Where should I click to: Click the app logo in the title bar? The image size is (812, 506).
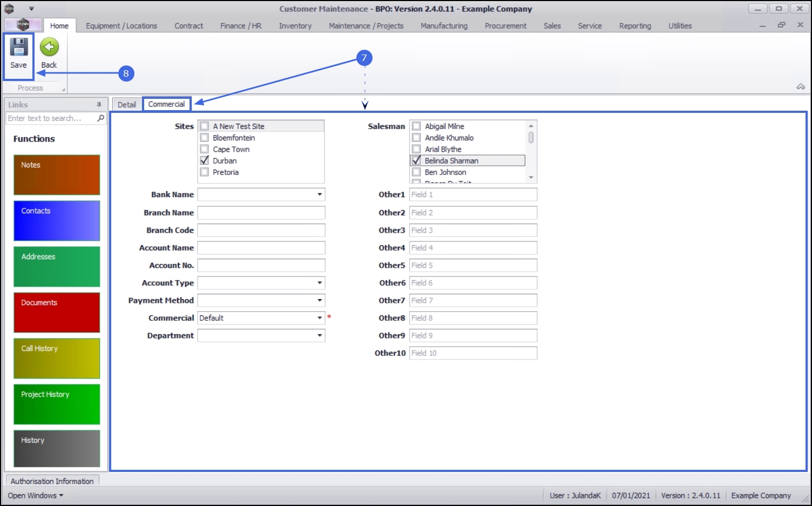coord(9,9)
